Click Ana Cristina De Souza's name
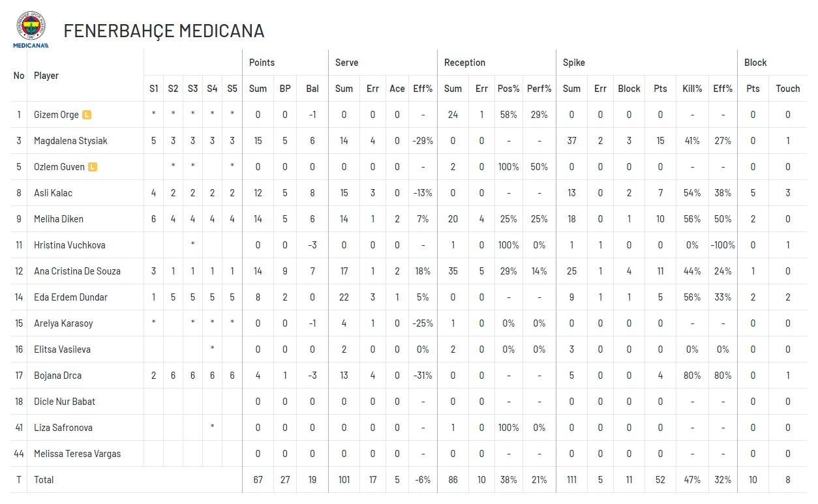818x504 pixels. [77, 271]
